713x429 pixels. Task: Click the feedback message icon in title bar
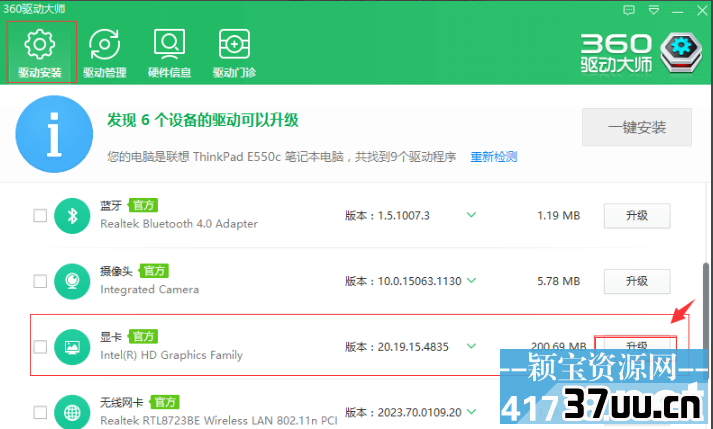click(x=629, y=10)
